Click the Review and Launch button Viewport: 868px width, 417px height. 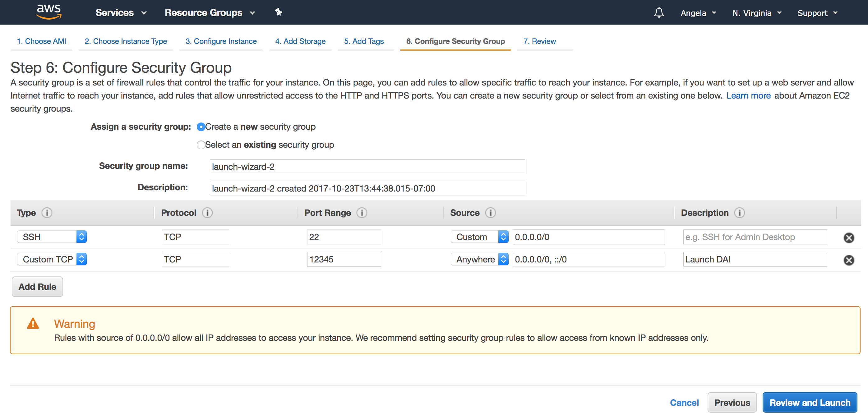tap(809, 402)
